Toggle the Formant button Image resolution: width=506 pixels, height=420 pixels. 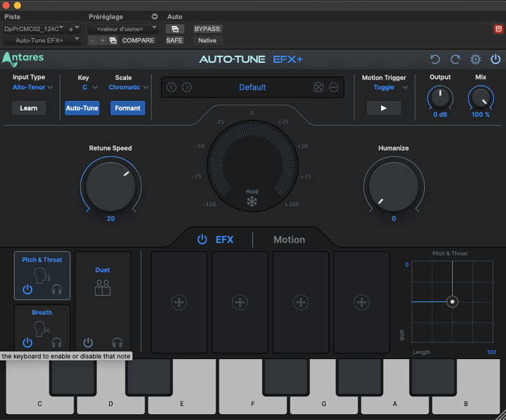coord(127,108)
